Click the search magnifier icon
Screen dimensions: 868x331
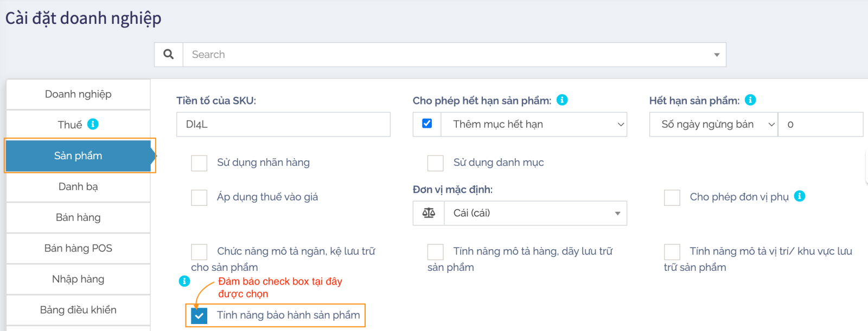click(x=169, y=55)
